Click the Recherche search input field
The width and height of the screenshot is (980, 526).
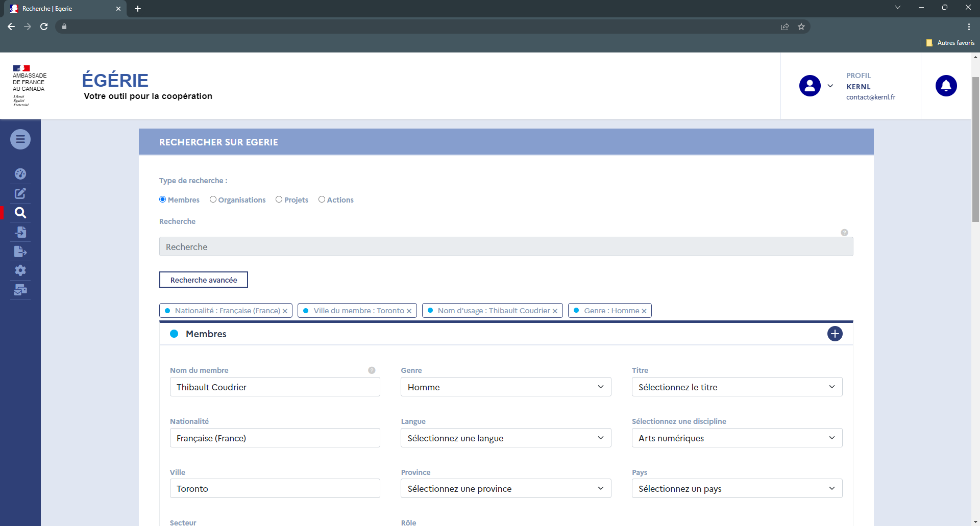[x=506, y=246]
